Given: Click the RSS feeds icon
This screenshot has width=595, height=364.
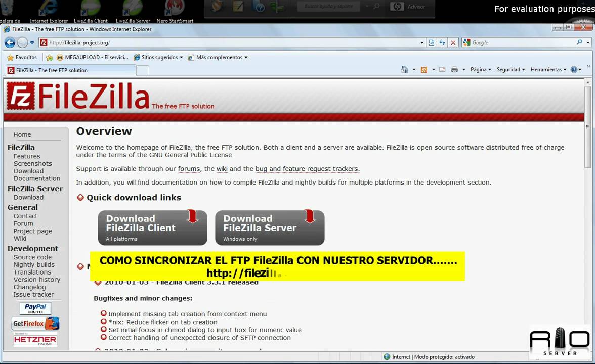Looking at the screenshot, I should [424, 69].
